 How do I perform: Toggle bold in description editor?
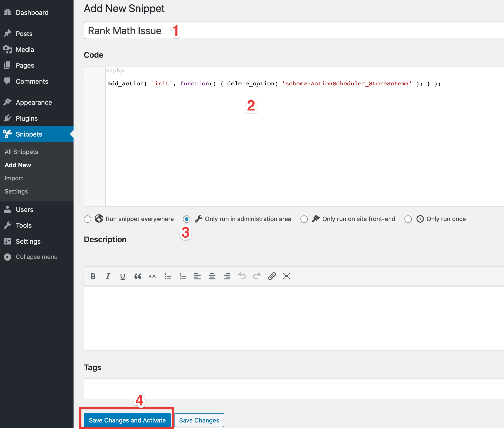click(x=93, y=276)
